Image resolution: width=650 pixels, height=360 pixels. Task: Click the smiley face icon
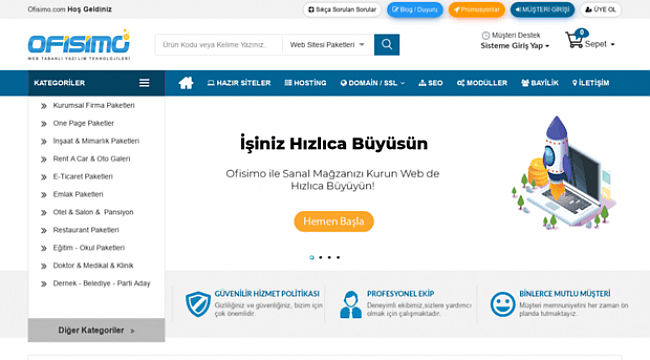(502, 304)
